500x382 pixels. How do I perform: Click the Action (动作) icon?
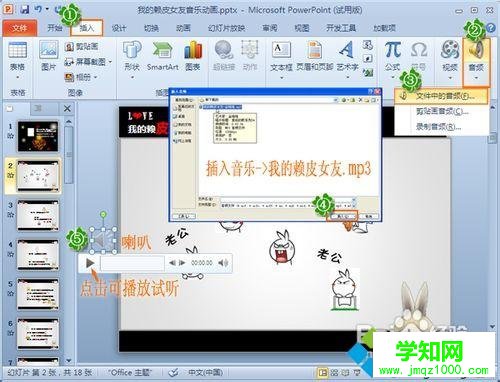(x=250, y=50)
